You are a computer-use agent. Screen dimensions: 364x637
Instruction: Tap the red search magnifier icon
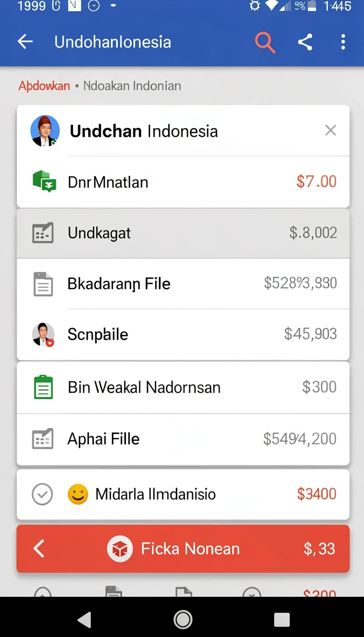(x=265, y=43)
